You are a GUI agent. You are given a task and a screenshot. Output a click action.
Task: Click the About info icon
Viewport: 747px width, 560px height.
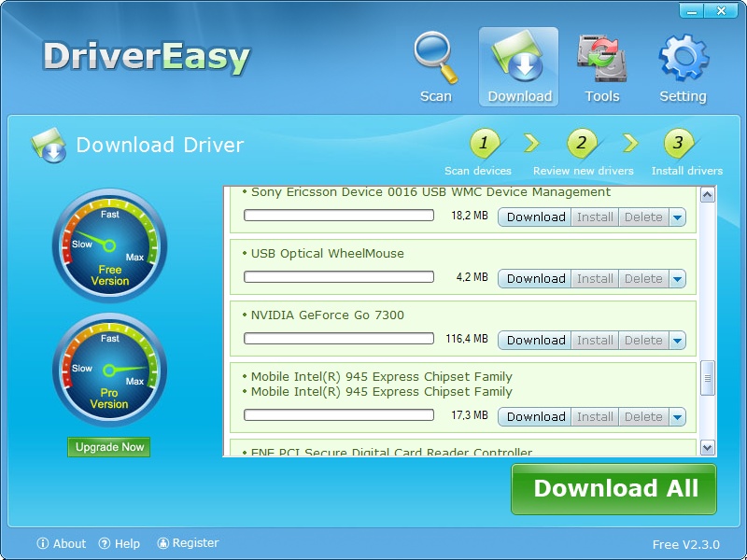click(44, 543)
